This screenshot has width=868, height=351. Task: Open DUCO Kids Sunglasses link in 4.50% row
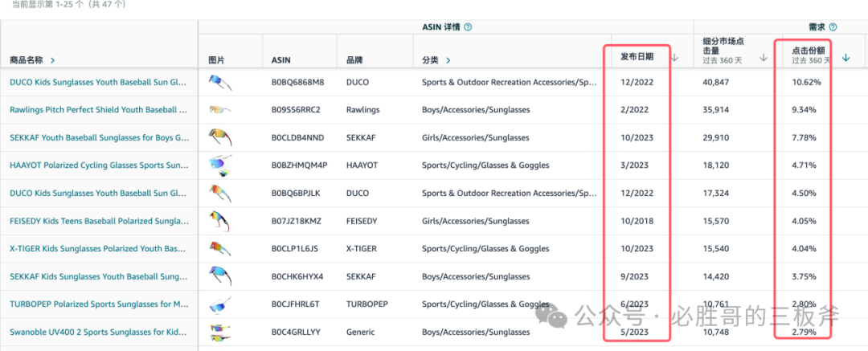[x=97, y=193]
